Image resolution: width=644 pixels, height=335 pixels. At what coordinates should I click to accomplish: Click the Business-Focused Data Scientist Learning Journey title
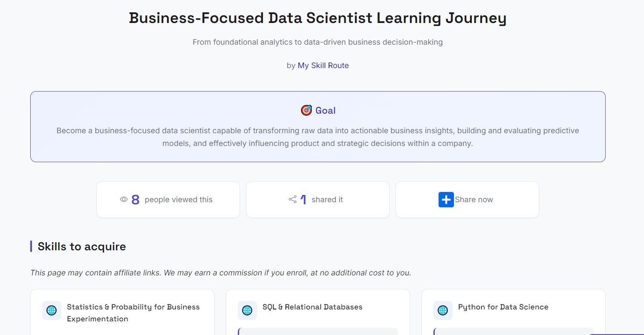click(x=318, y=18)
